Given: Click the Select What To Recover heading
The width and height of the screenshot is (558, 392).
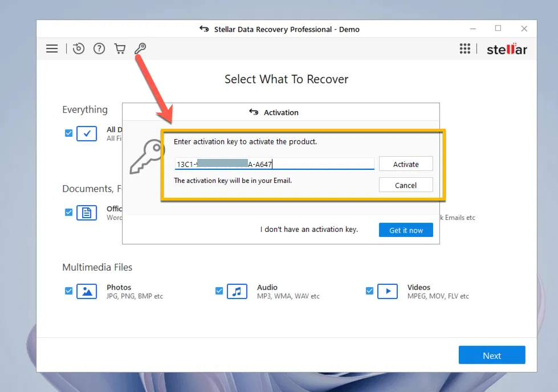Looking at the screenshot, I should (287, 79).
